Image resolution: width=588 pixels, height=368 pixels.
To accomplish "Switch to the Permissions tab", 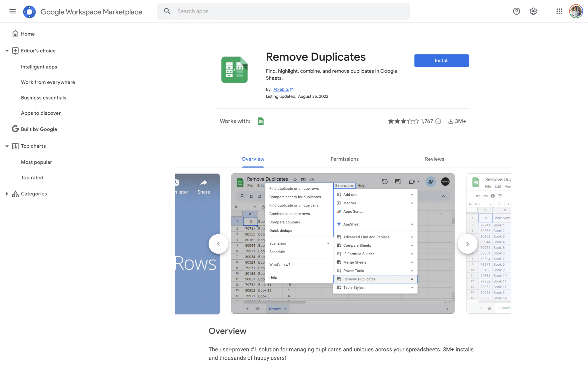I will coord(345,159).
